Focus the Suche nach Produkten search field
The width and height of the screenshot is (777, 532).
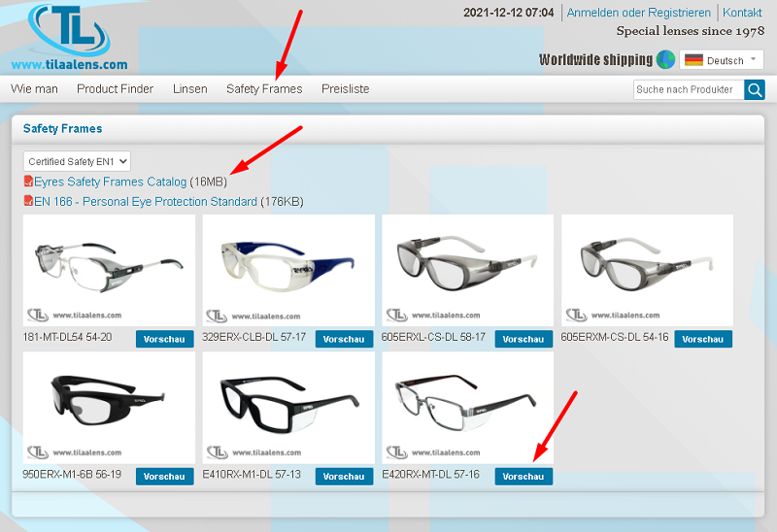(x=689, y=89)
